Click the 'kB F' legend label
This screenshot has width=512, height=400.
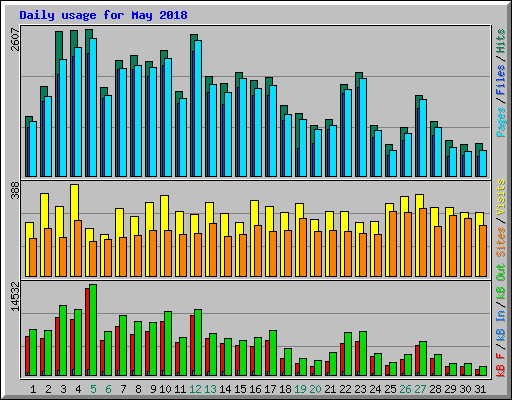pos(501,365)
